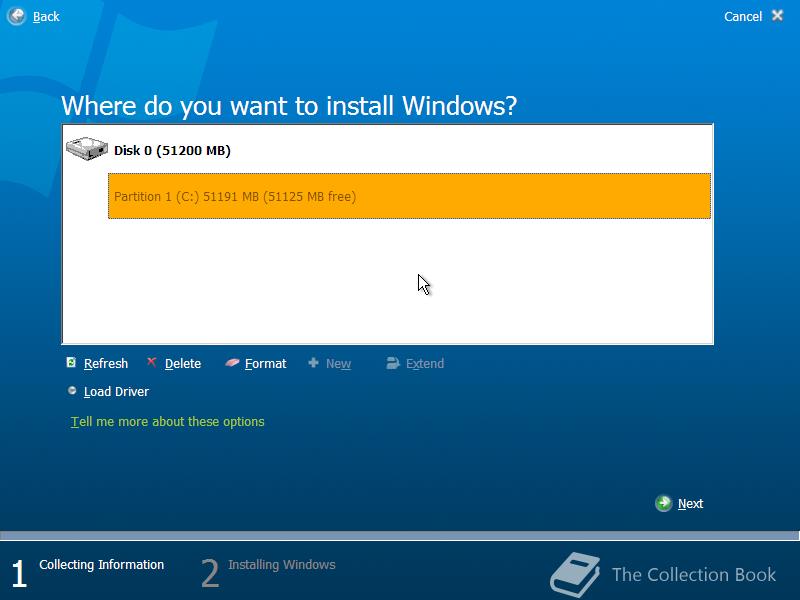Click the New plus icon

(x=313, y=362)
